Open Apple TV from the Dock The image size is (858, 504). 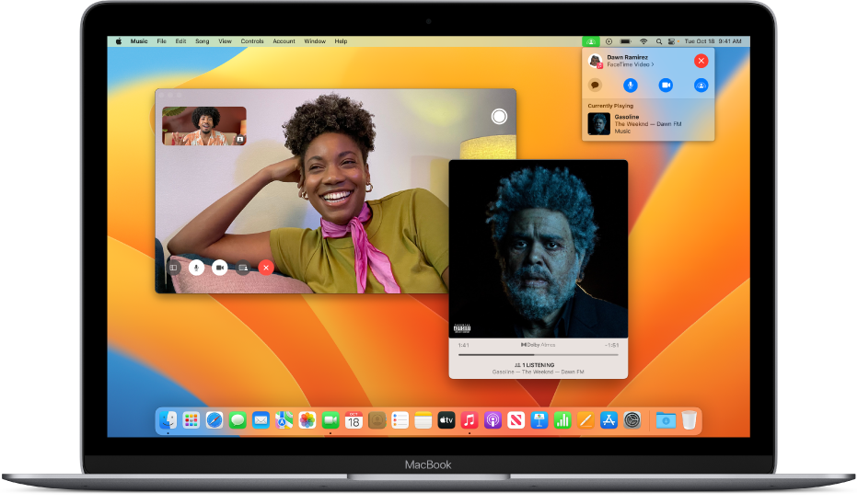coord(446,420)
